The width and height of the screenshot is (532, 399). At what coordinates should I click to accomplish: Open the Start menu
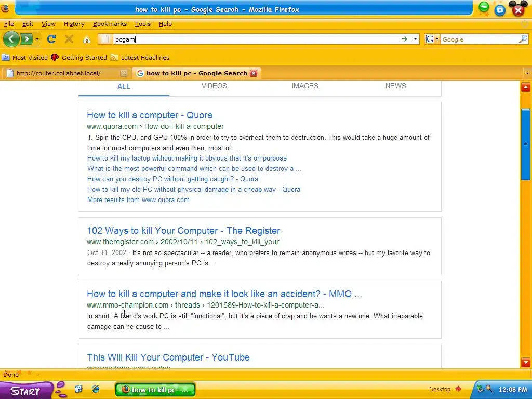[x=25, y=391]
